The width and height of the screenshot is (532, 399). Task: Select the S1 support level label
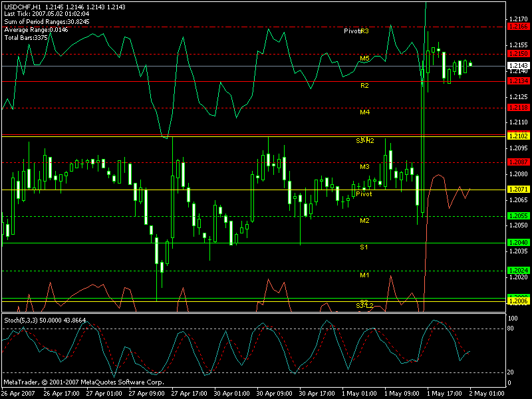tap(364, 247)
